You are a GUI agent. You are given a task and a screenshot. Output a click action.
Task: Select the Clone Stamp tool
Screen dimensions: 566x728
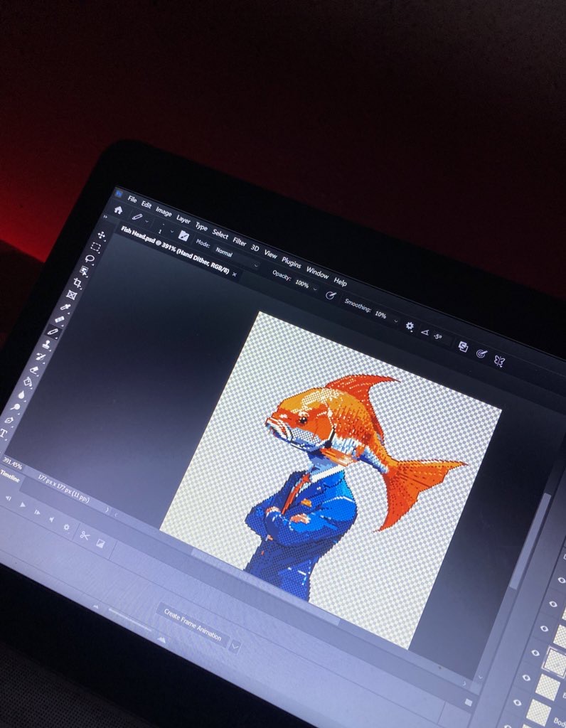46,345
